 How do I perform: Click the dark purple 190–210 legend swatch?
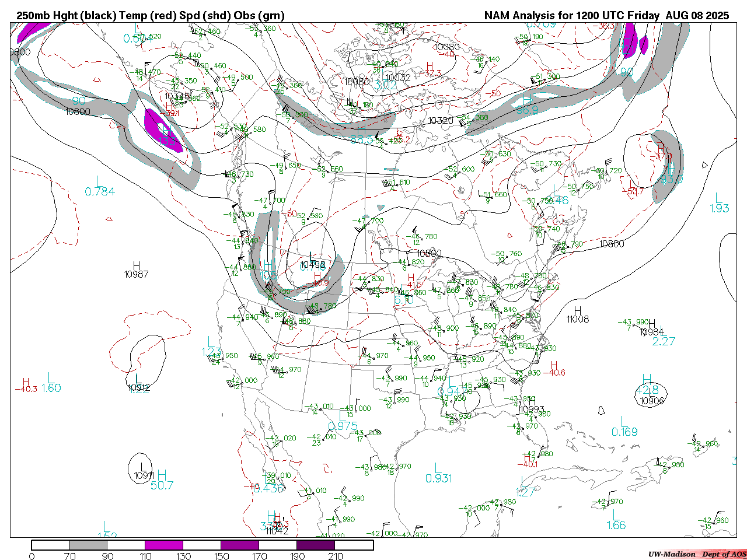tap(316, 545)
